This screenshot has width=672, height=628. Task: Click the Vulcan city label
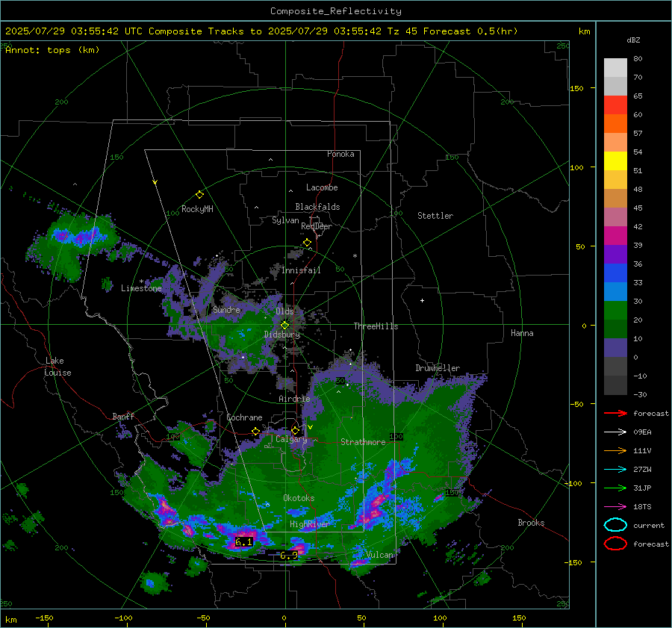[380, 555]
